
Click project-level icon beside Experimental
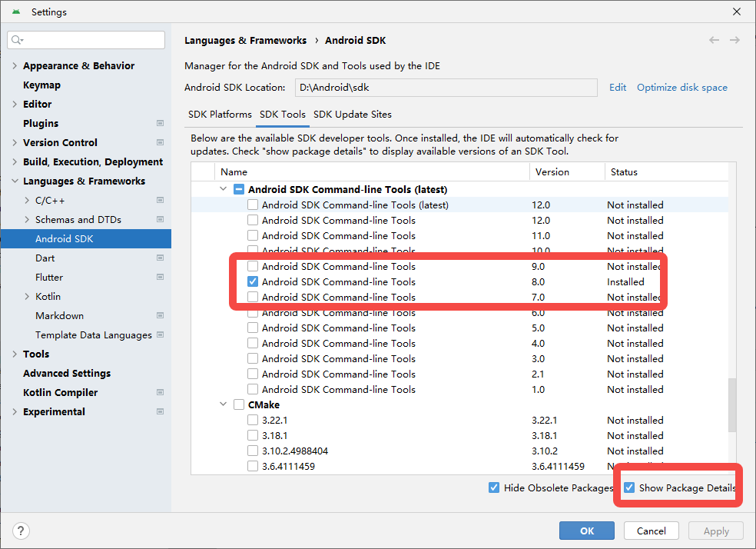click(x=160, y=412)
